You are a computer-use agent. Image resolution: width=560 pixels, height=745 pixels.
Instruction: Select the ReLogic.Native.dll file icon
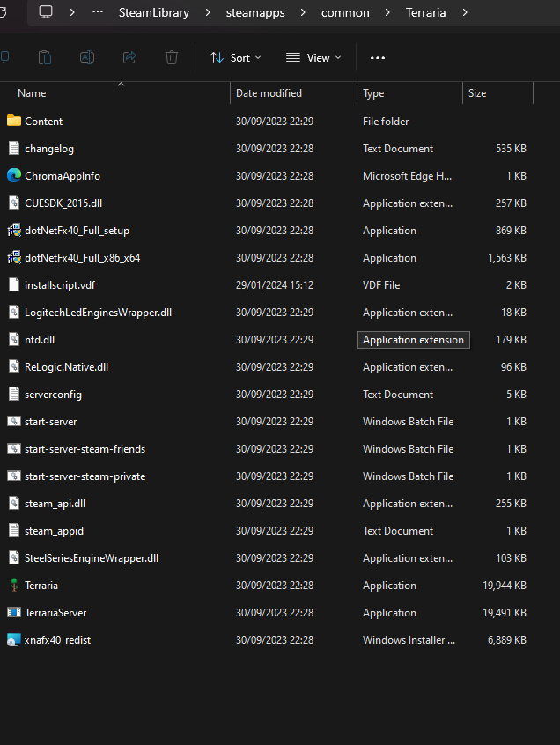point(14,367)
